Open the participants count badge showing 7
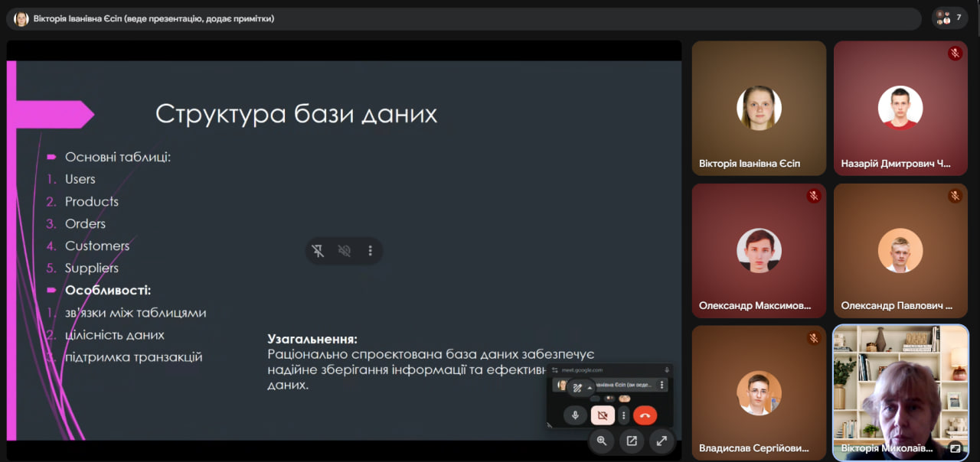The image size is (980, 462). [x=949, y=18]
